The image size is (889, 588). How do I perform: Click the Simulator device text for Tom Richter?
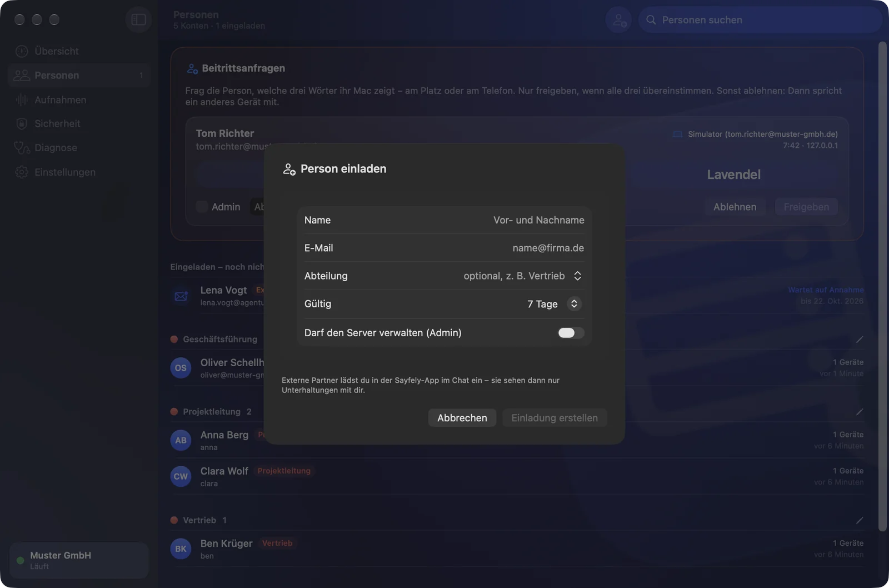tap(763, 134)
